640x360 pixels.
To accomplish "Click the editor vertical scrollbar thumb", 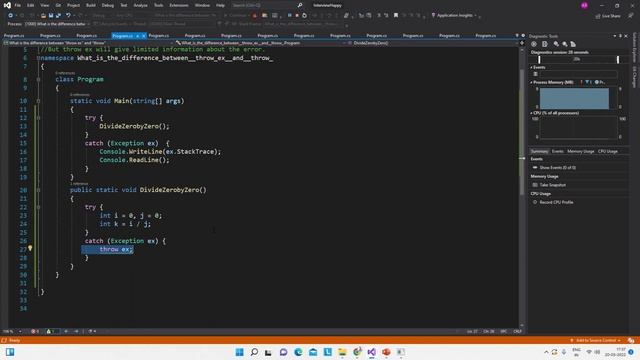I will [522, 133].
